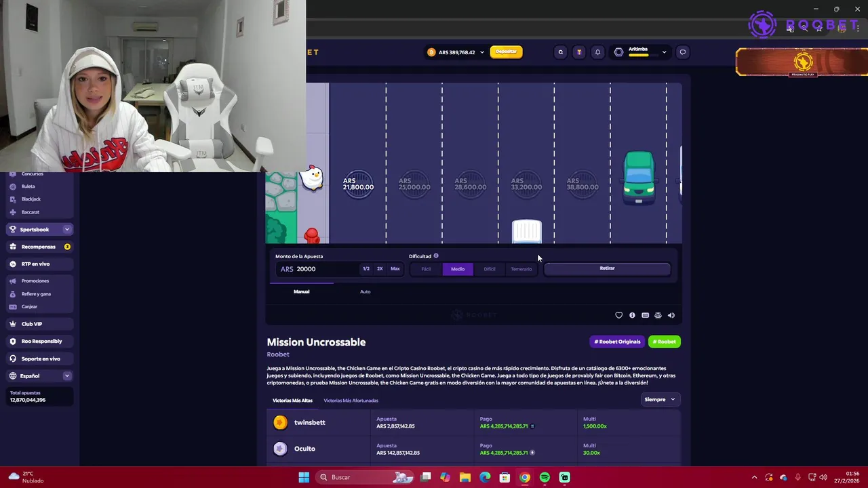Image resolution: width=868 pixels, height=488 pixels.
Task: Open File Explorer from the taskbar
Action: click(x=465, y=477)
